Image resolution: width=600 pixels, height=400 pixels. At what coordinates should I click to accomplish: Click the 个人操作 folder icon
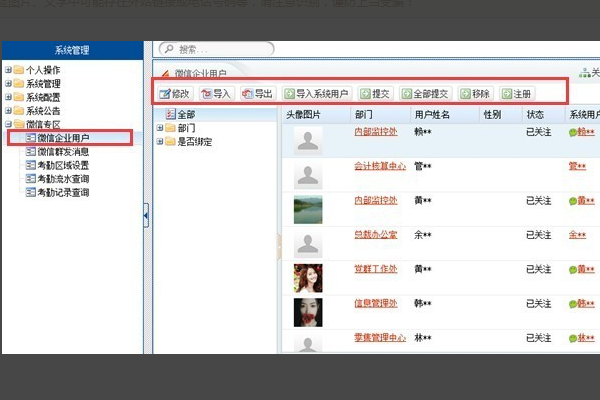point(19,70)
